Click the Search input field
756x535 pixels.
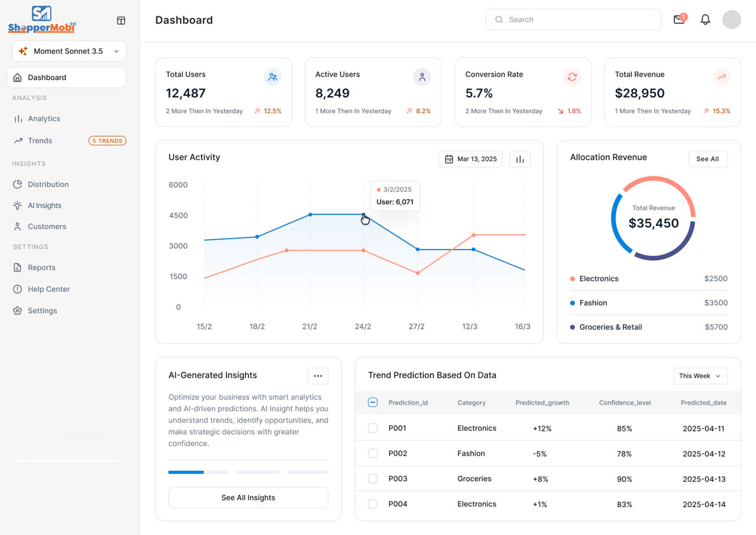(573, 20)
